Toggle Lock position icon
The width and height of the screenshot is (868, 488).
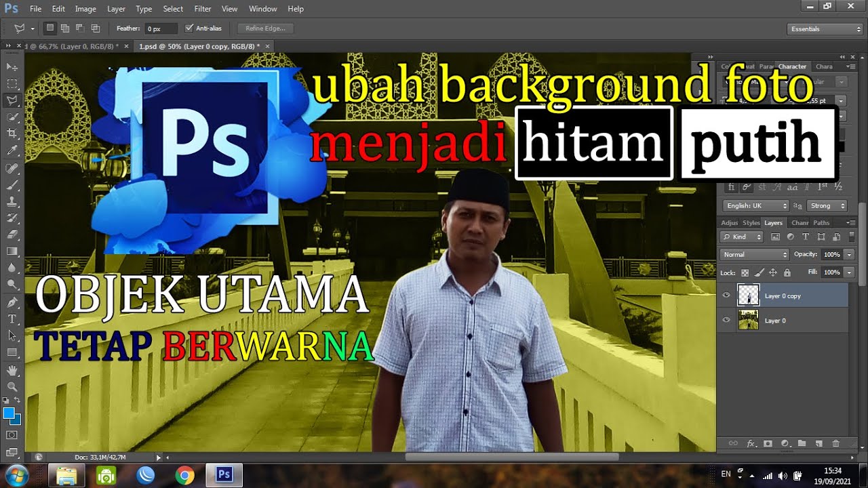[x=772, y=272]
